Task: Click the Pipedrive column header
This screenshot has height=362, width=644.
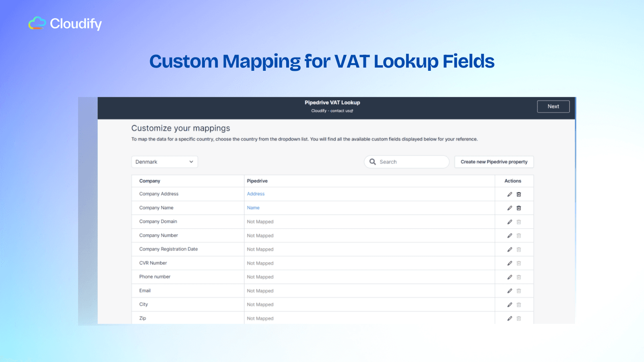Action: (x=257, y=181)
